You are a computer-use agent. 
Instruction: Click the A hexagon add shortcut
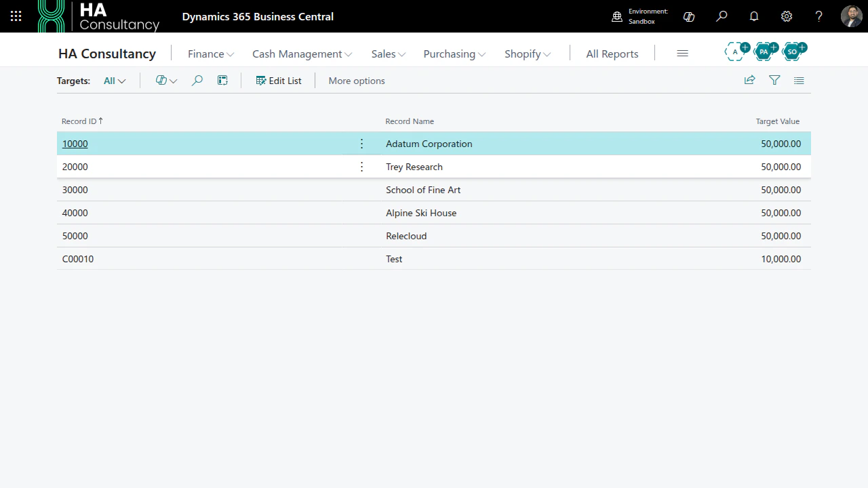pyautogui.click(x=736, y=51)
